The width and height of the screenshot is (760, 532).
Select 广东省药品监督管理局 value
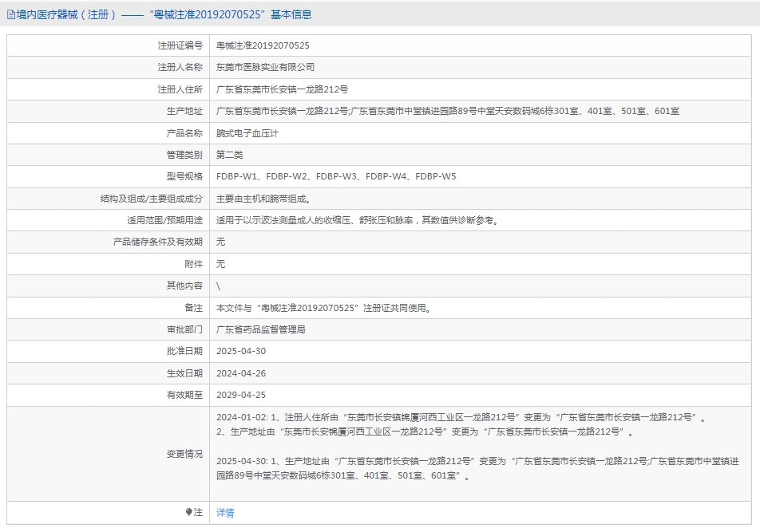261,329
